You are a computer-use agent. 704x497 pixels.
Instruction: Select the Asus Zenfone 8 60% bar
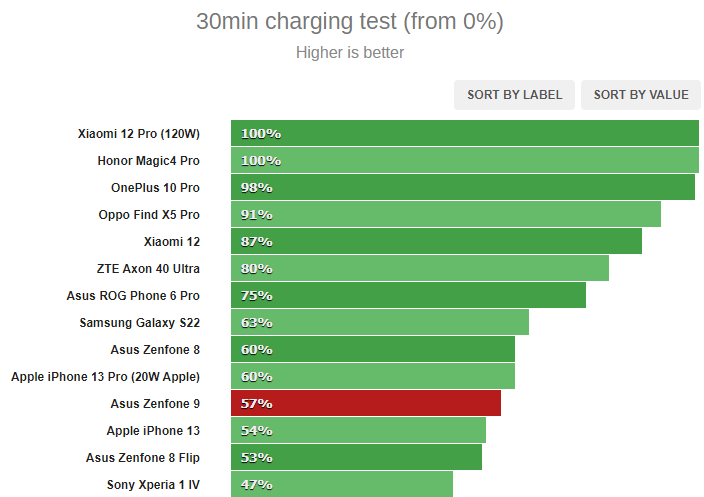pyautogui.click(x=373, y=349)
